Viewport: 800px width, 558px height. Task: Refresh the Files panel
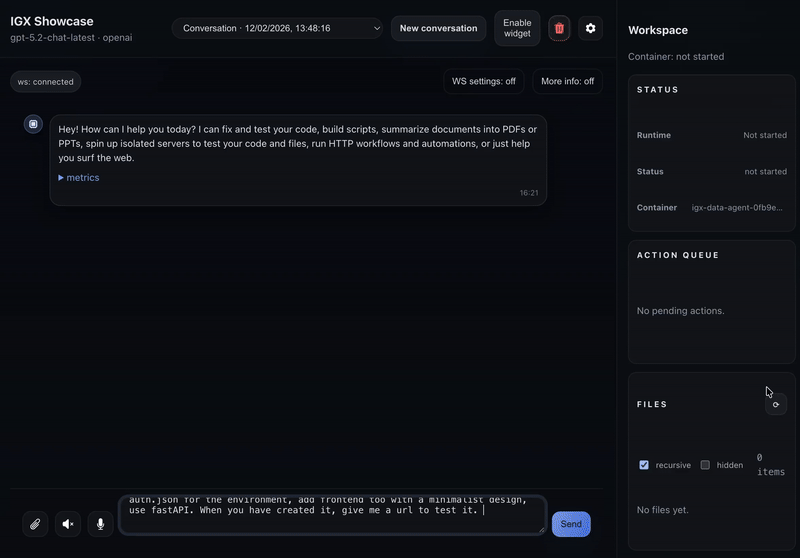coord(776,404)
